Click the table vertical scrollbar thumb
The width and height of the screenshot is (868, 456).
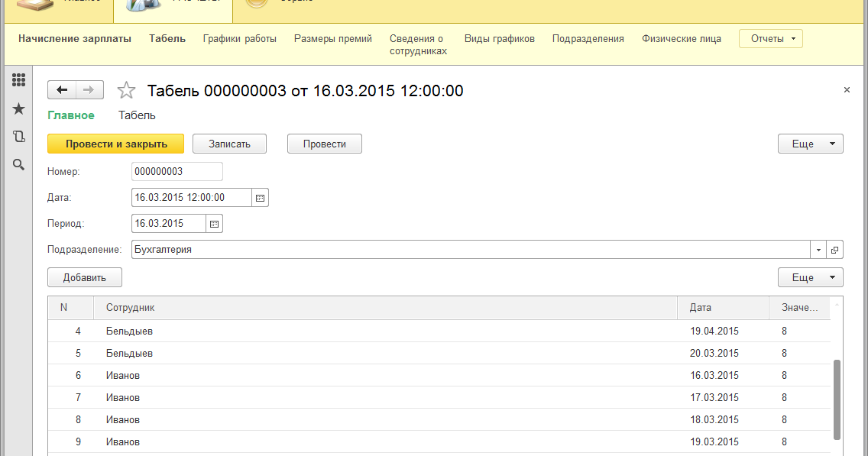click(837, 399)
